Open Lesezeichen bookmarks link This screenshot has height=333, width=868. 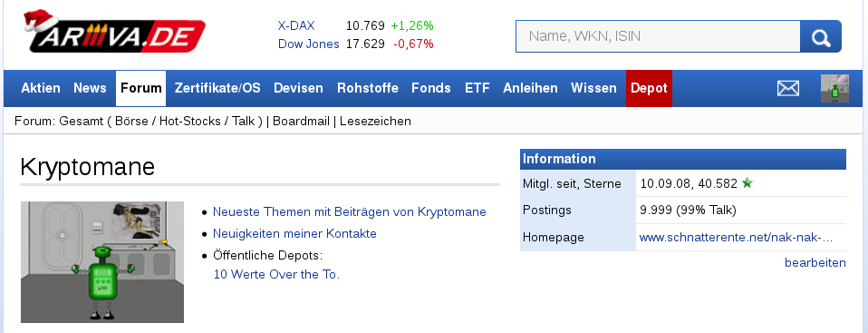pyautogui.click(x=375, y=121)
